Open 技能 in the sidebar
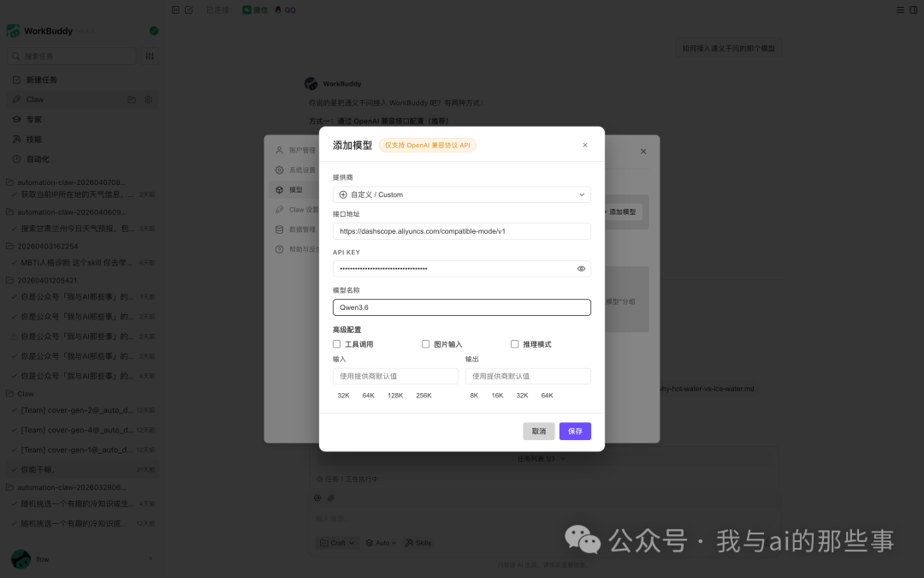This screenshot has height=578, width=924. click(82, 140)
